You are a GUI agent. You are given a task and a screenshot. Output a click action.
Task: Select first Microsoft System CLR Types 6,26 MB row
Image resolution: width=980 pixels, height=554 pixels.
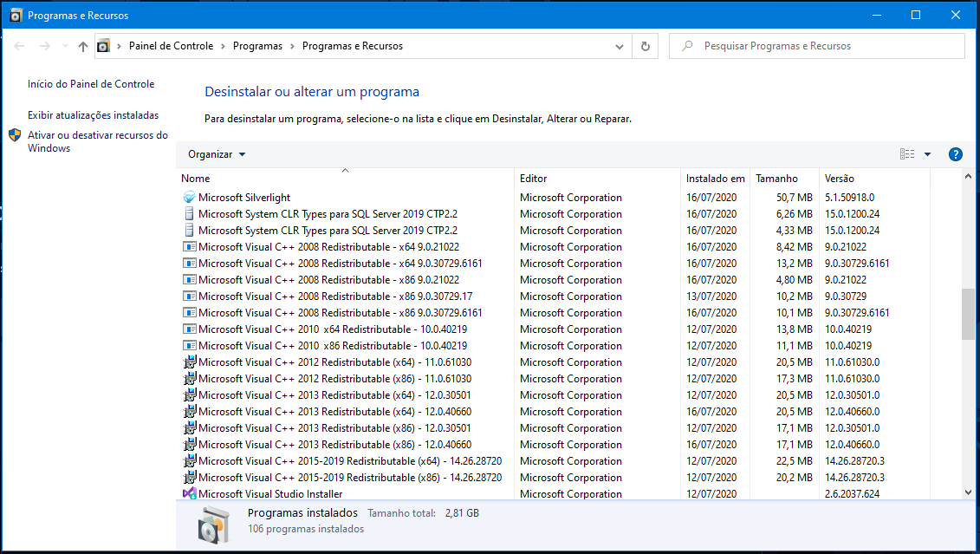(555, 214)
